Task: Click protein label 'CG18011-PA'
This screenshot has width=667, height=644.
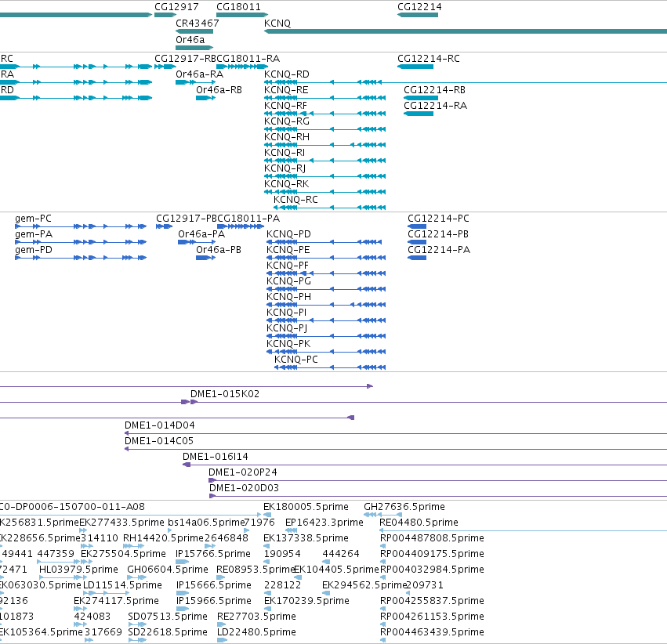Action: [x=248, y=219]
